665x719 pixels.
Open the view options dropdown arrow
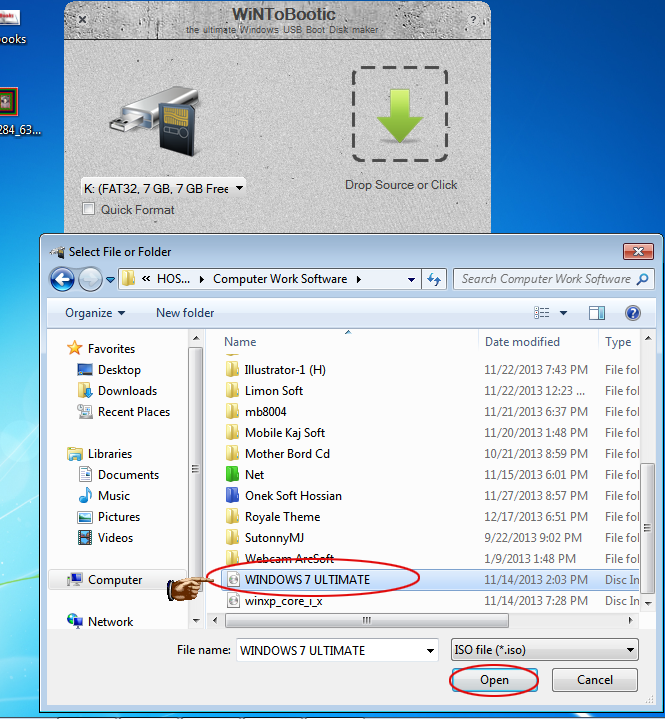[563, 313]
